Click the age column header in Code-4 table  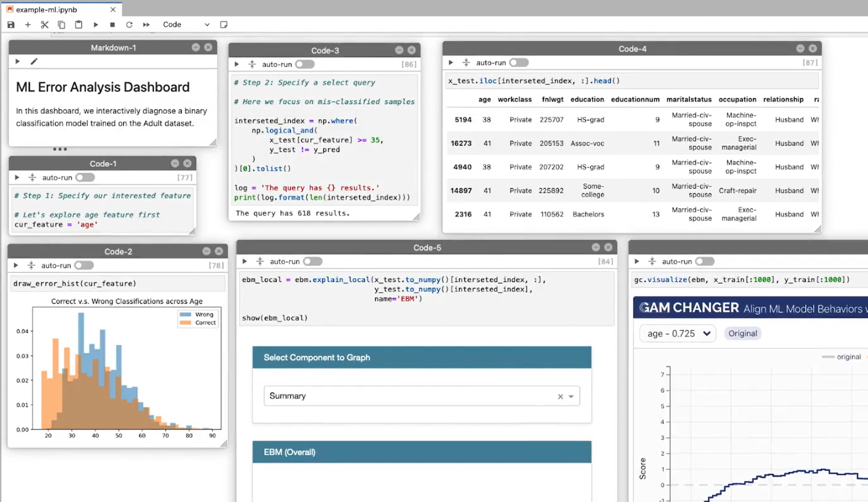point(484,99)
